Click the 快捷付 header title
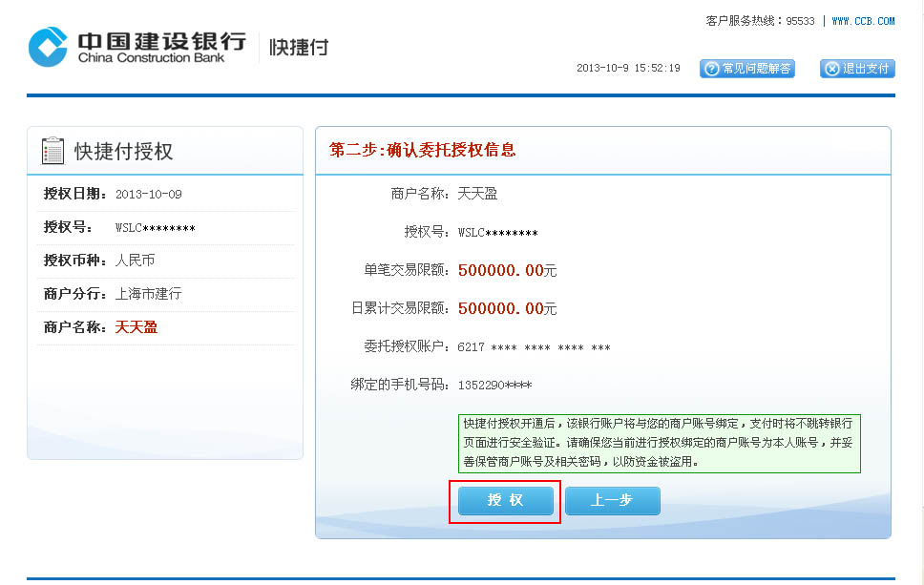 [x=299, y=47]
